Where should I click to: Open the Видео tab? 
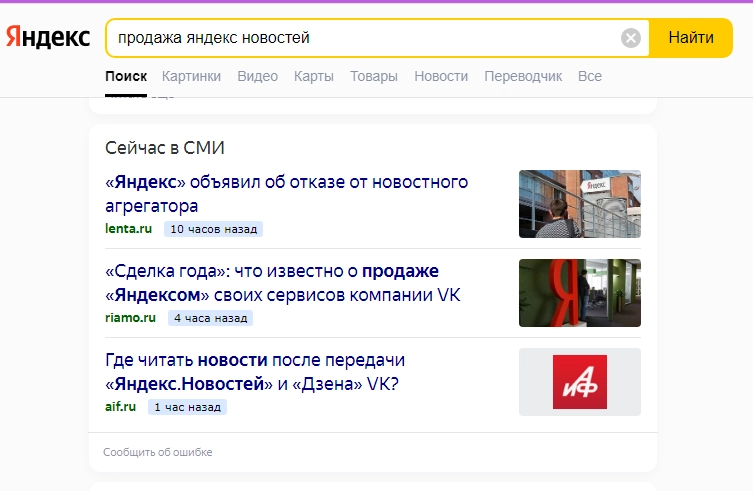(257, 76)
